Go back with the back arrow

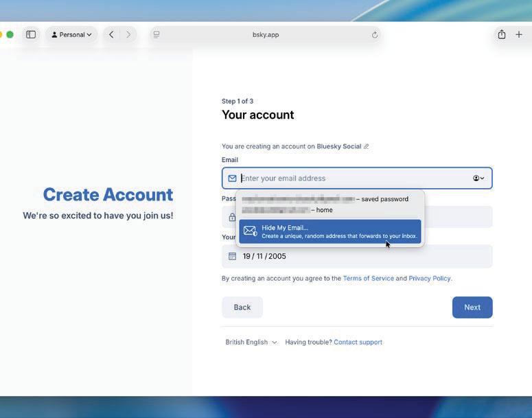tap(111, 34)
